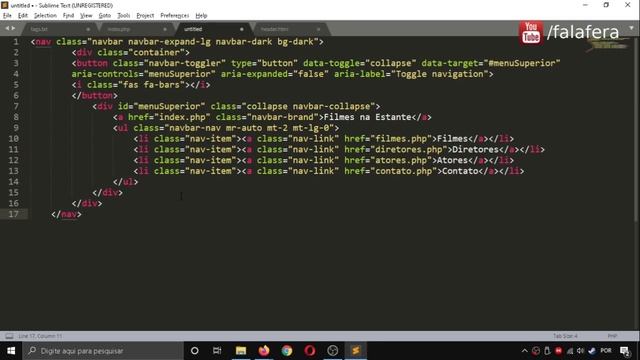The height and width of the screenshot is (360, 640).
Task: Open the Help menu
Action: point(201,16)
